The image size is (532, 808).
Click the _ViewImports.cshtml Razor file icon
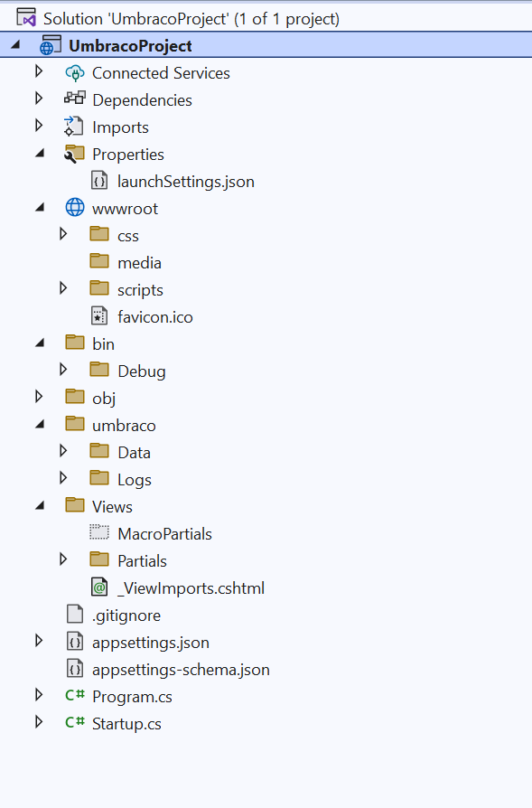click(x=98, y=587)
